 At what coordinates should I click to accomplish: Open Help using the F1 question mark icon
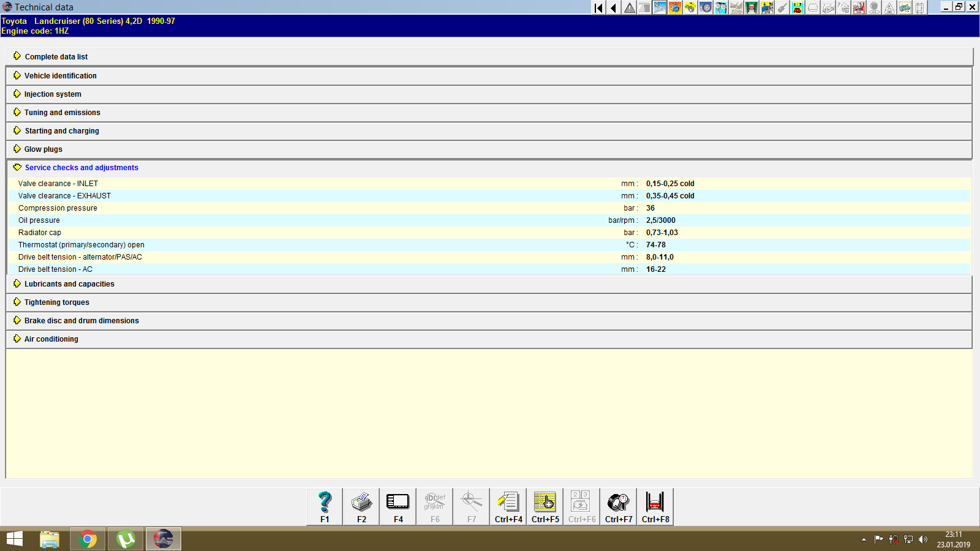(324, 502)
